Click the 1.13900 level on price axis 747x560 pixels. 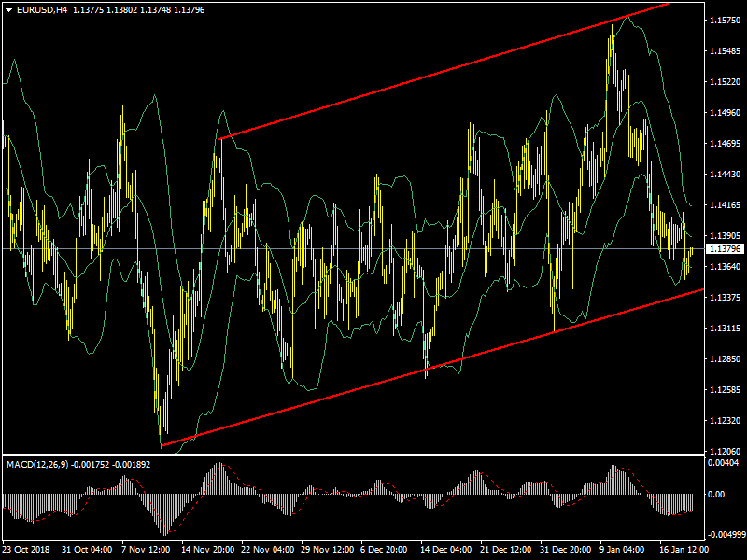click(x=725, y=235)
